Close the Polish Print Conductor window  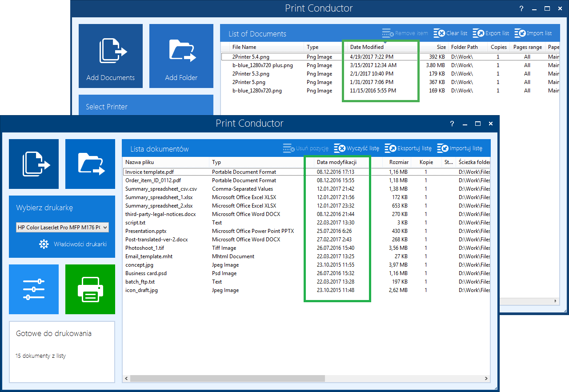click(x=491, y=124)
